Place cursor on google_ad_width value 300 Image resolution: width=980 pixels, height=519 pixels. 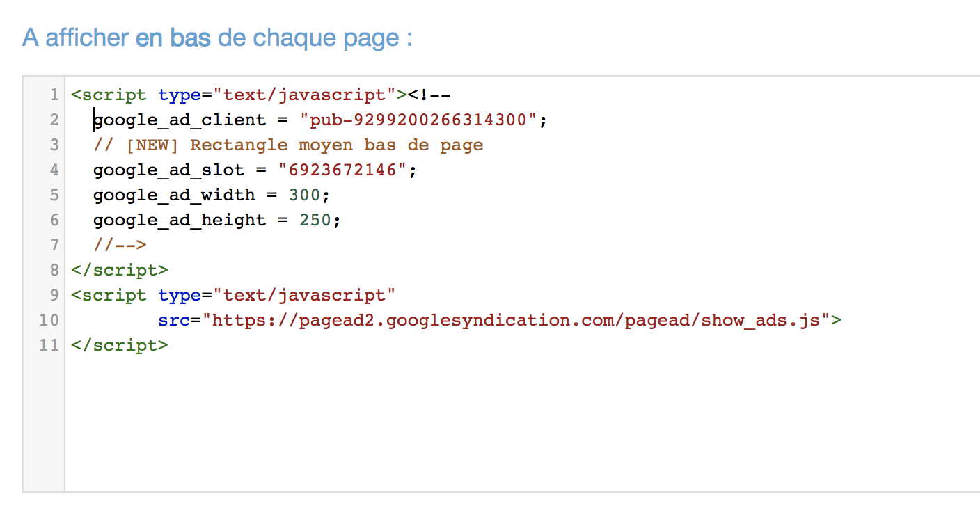(x=304, y=195)
